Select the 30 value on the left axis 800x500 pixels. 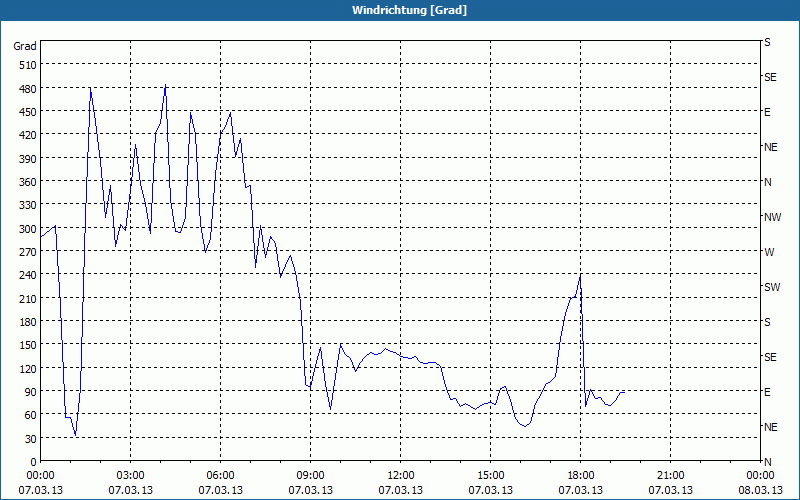point(31,439)
